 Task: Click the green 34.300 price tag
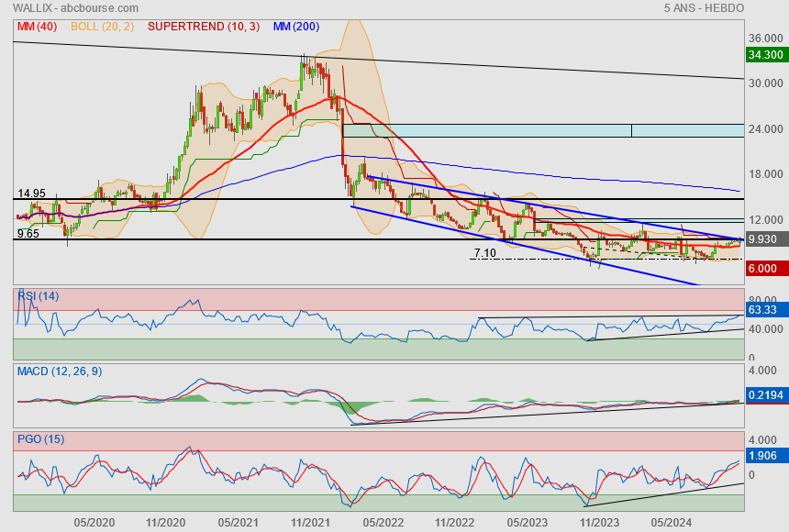click(767, 55)
